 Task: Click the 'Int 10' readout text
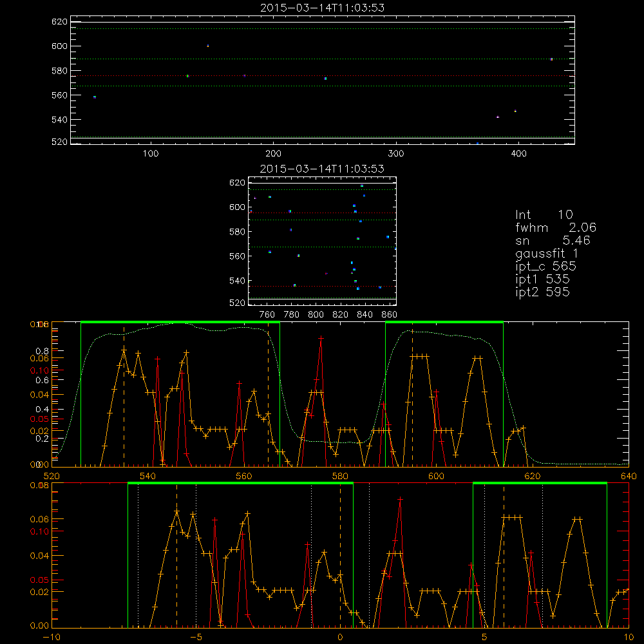point(544,215)
